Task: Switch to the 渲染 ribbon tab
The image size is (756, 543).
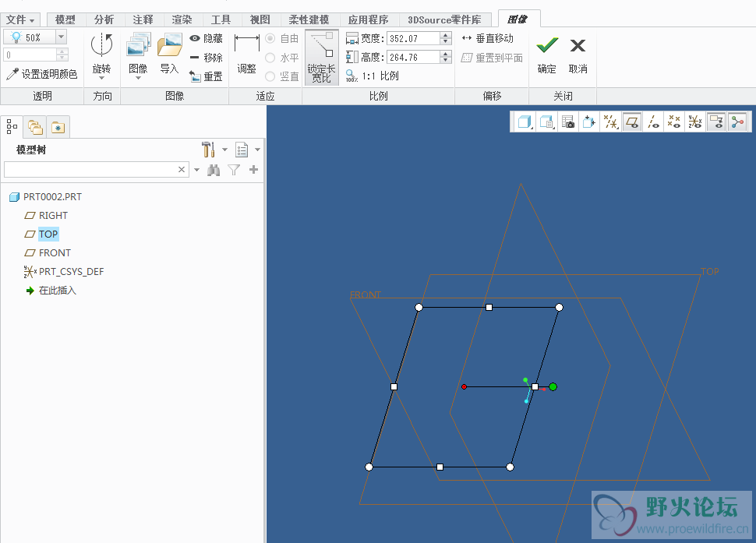Action: click(182, 19)
